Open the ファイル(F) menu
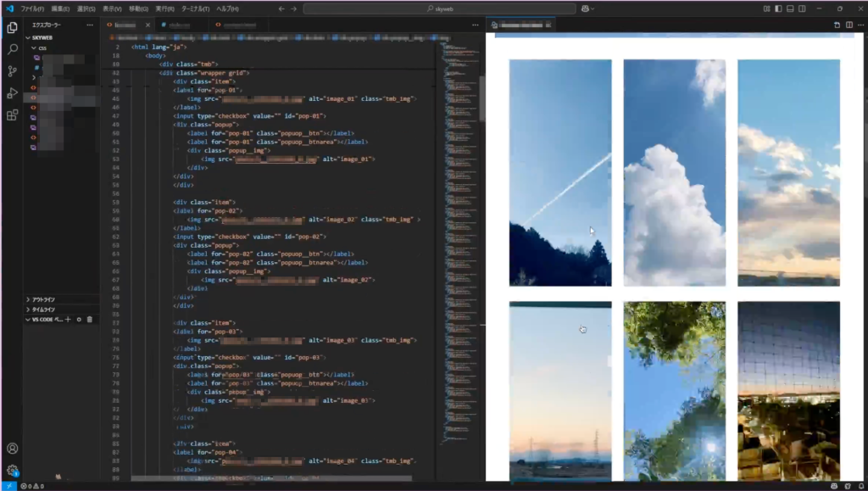 32,8
